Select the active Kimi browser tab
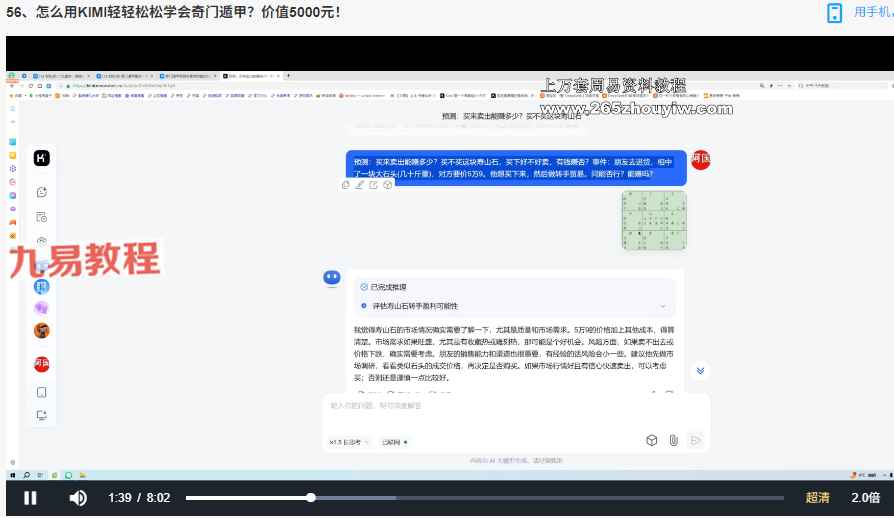 pyautogui.click(x=251, y=76)
